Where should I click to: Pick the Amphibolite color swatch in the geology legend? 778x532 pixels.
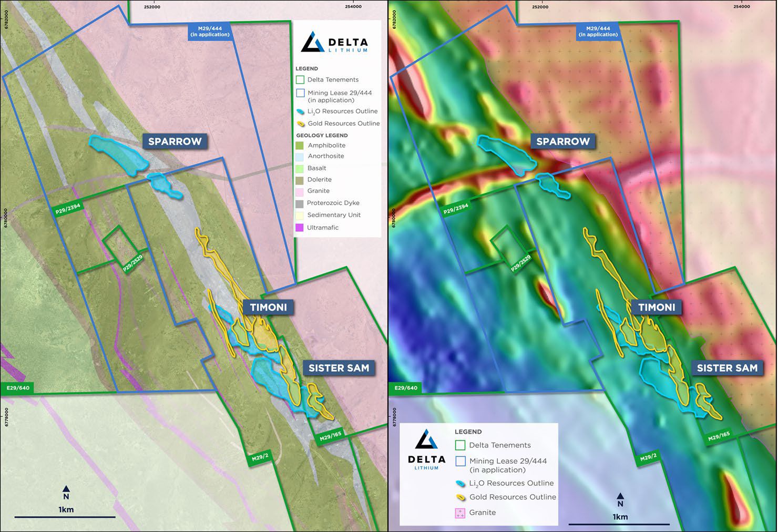click(x=300, y=146)
